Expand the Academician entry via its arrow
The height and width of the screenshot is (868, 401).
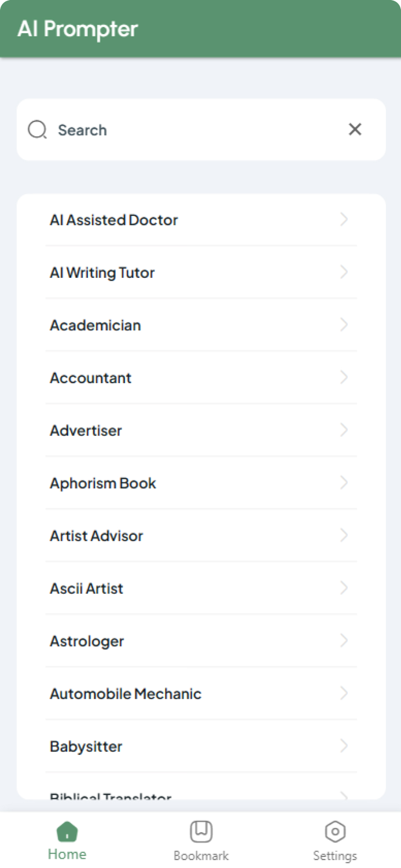pyautogui.click(x=344, y=325)
